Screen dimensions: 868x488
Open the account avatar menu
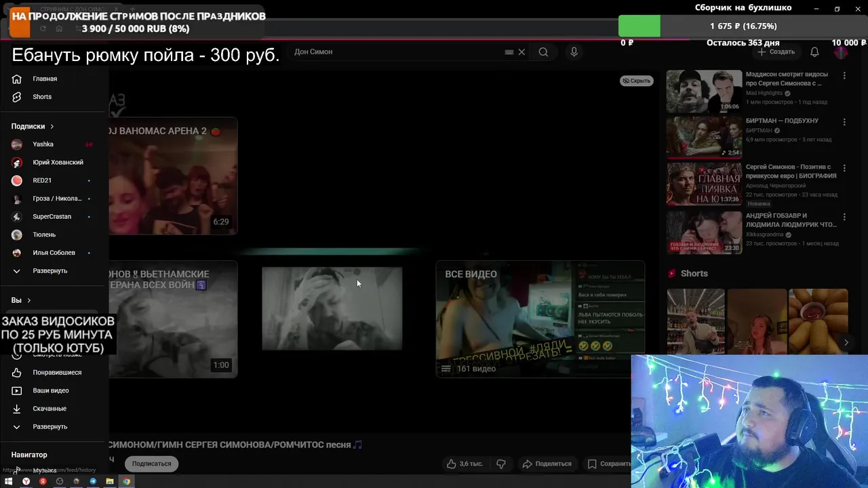(x=841, y=52)
